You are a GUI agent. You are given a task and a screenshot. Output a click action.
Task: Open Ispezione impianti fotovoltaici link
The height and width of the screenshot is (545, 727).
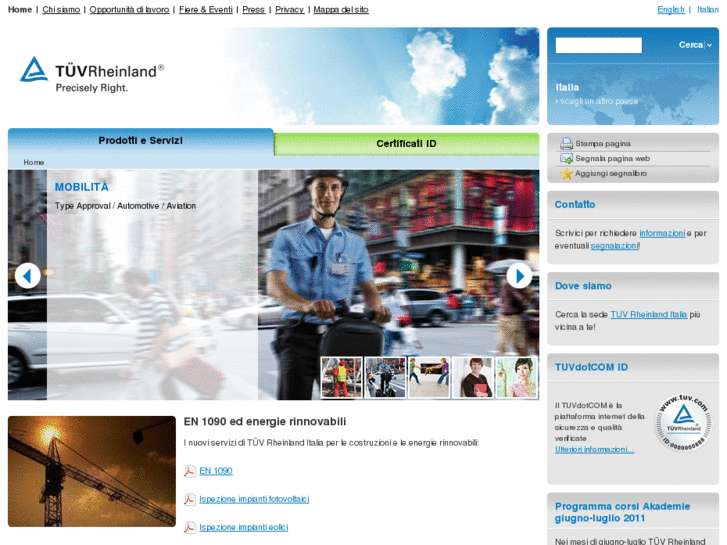click(x=254, y=500)
